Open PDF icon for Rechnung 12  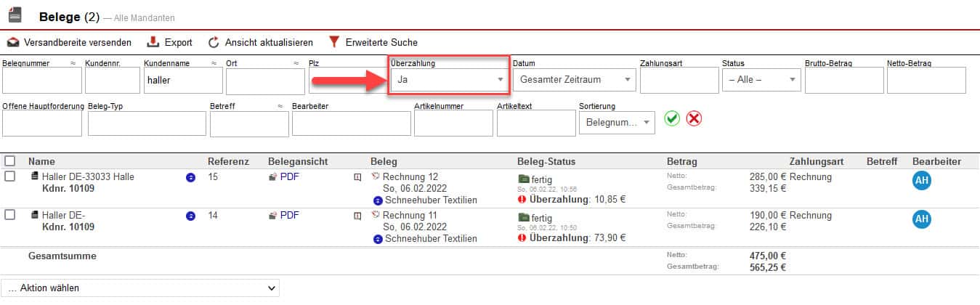(272, 176)
